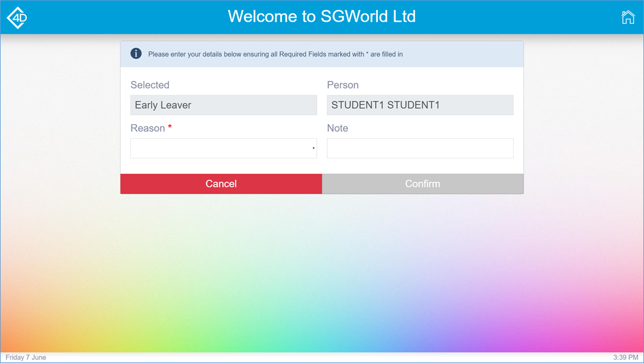The height and width of the screenshot is (363, 644).
Task: Click the 3:39 PM clock text
Action: coord(625,358)
